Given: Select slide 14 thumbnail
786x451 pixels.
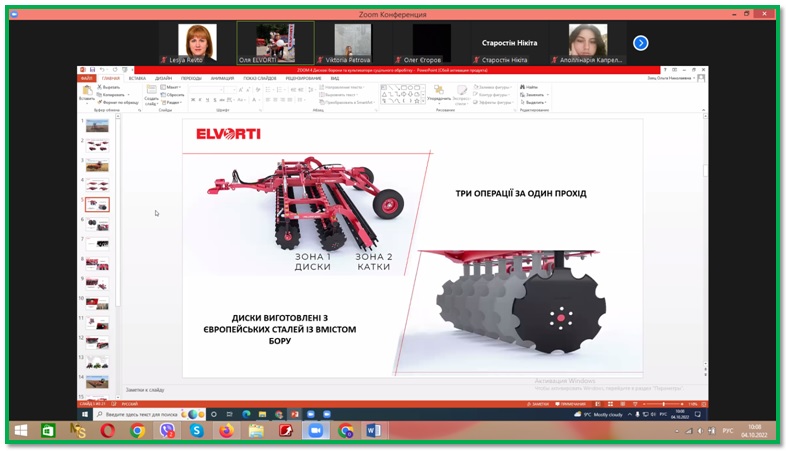Looking at the screenshot, I should pos(97,383).
